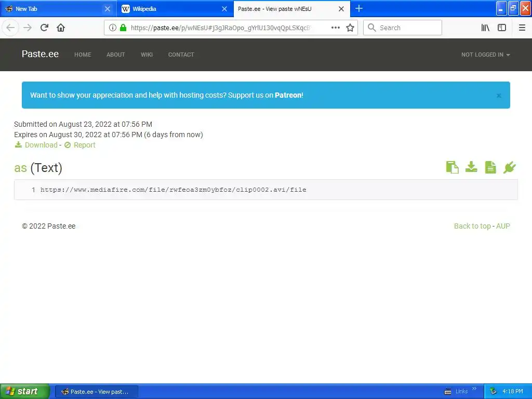Close the New Tab tab

click(108, 9)
